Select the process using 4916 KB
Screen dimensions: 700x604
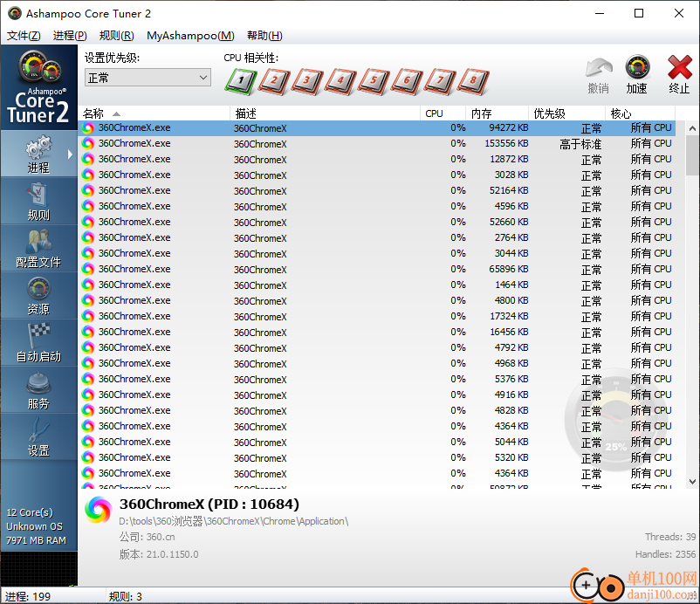(377, 395)
